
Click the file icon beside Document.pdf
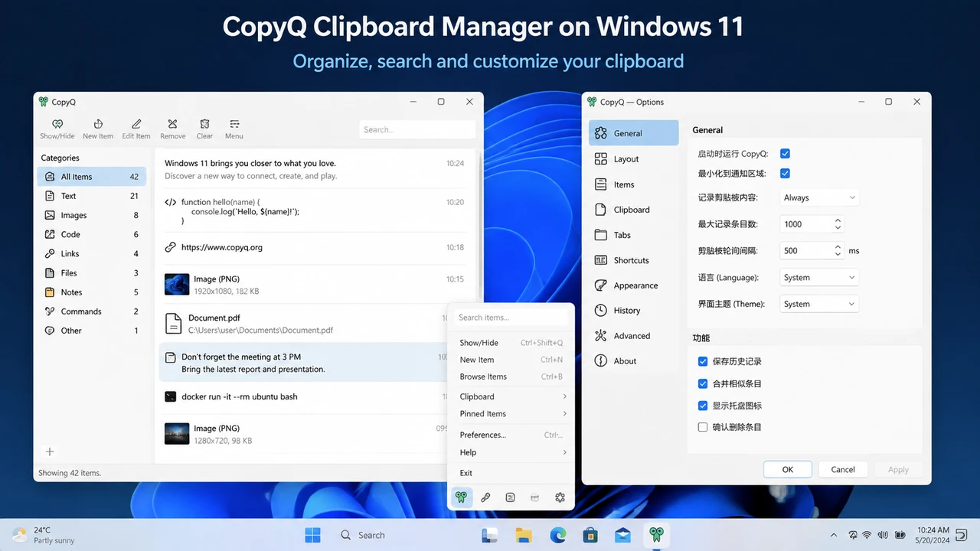[x=174, y=324]
